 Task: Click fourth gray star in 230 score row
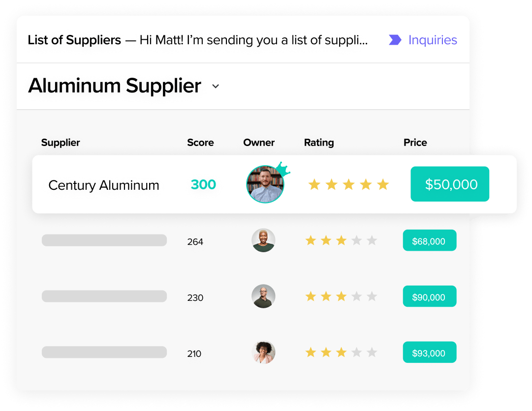[x=357, y=296]
